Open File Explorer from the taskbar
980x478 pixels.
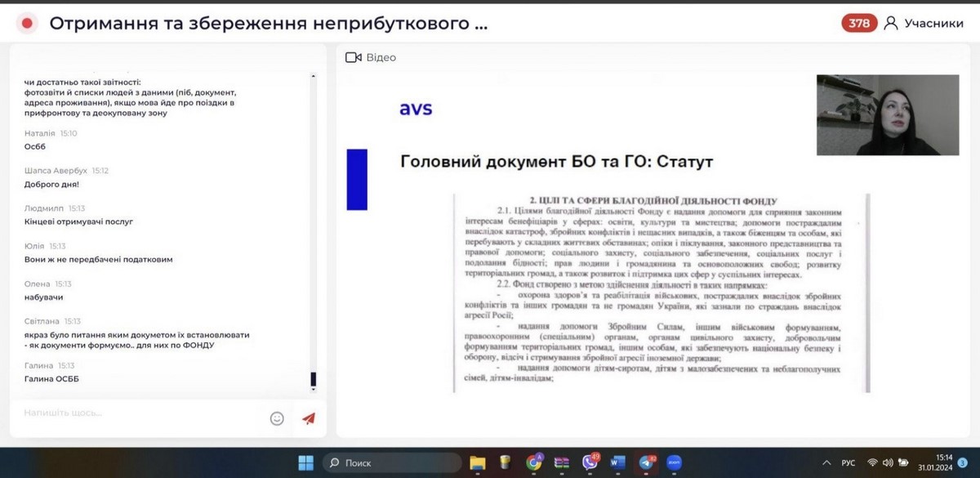point(478,462)
